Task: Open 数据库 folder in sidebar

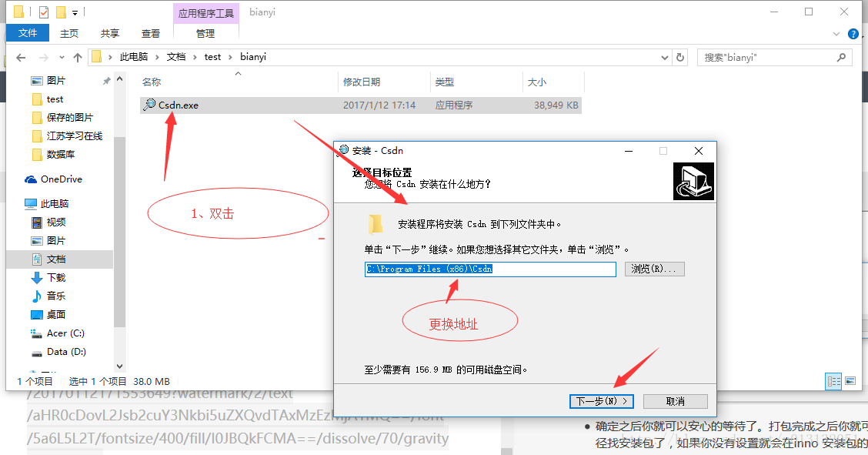Action: click(60, 154)
